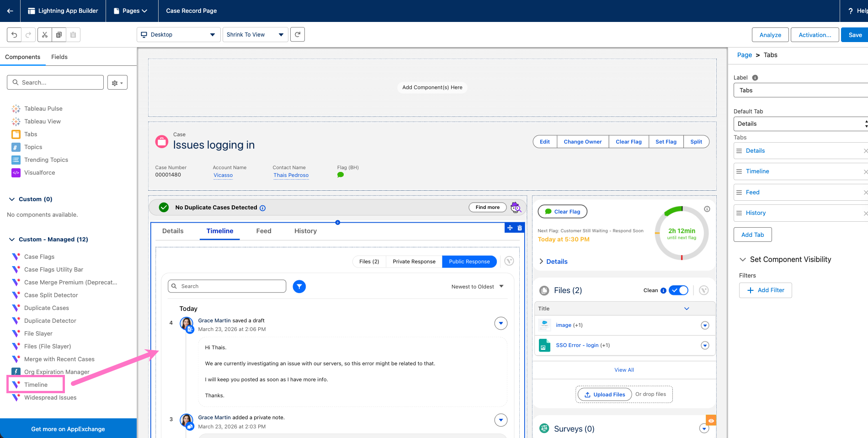
Task: Open the Feed tab on canvas
Action: 264,231
